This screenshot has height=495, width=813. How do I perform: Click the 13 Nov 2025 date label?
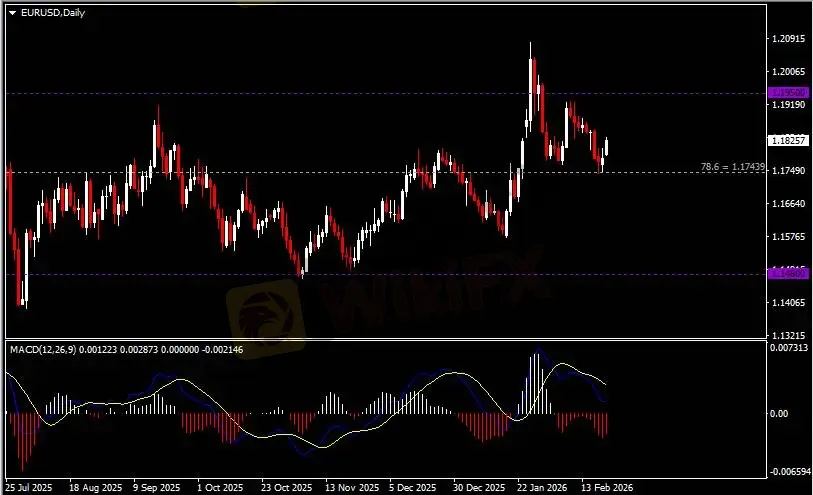[352, 488]
